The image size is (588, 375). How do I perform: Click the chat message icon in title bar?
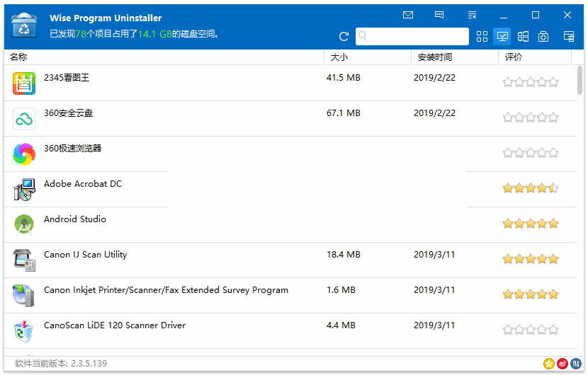pyautogui.click(x=439, y=15)
